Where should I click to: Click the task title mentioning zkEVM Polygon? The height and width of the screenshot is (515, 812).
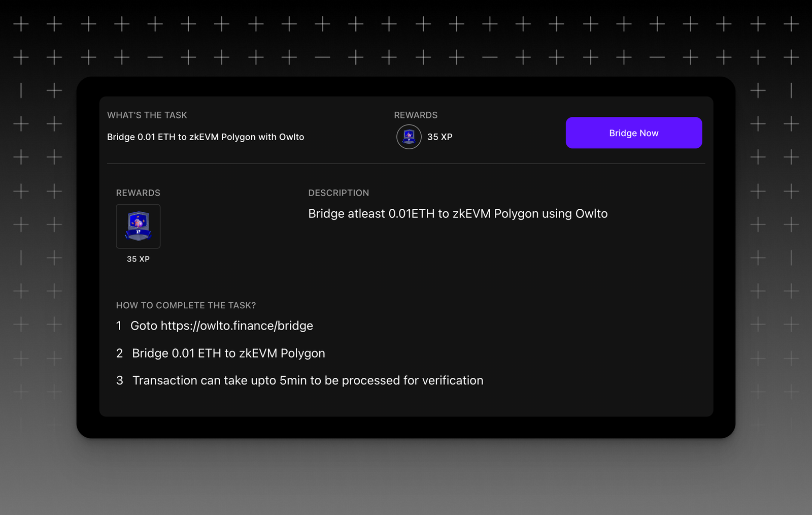206,137
